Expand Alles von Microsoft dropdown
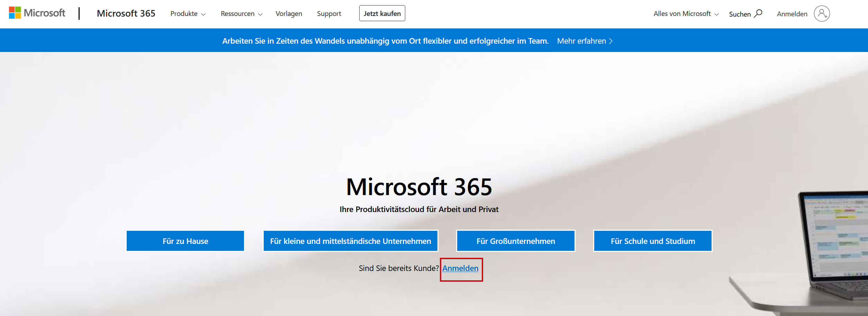This screenshot has width=868, height=316. (686, 14)
